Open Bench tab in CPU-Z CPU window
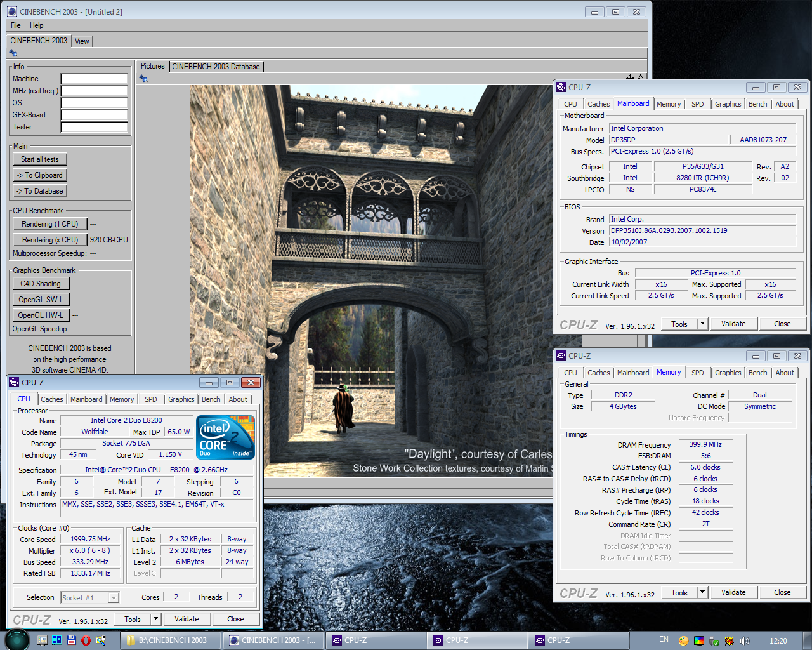812x650 pixels. [x=211, y=399]
